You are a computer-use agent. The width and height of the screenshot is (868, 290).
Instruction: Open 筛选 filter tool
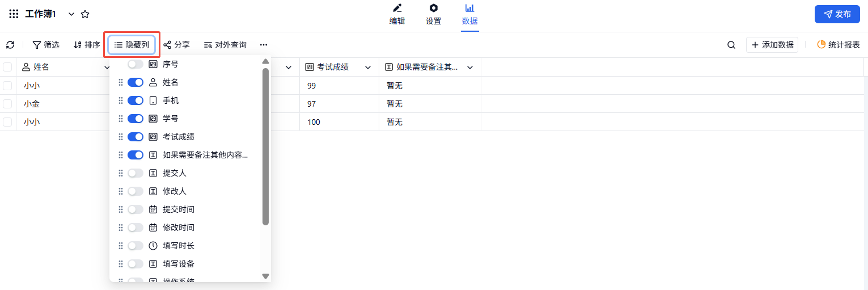[x=46, y=45]
